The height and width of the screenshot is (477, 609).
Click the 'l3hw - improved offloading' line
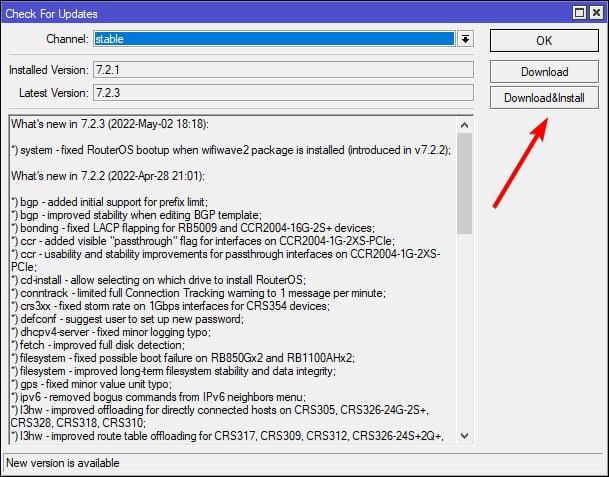(220, 416)
